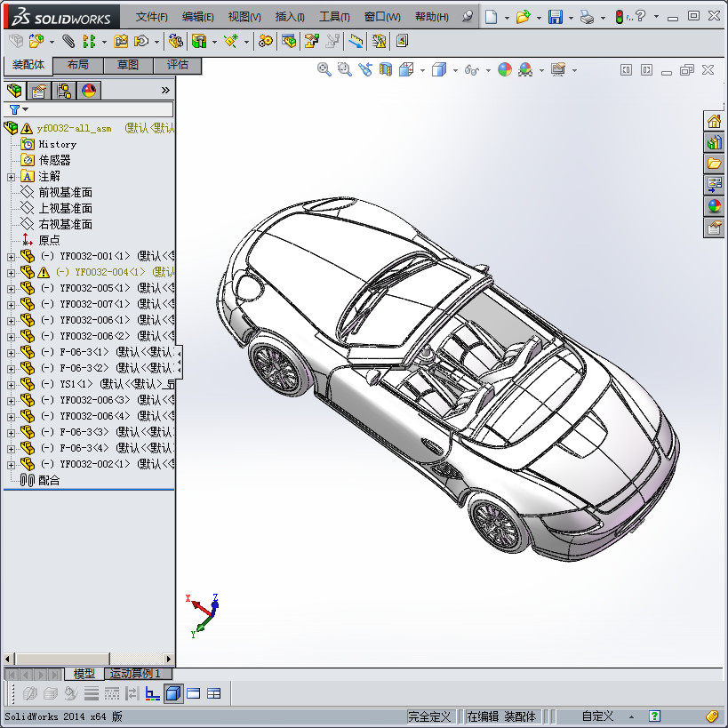Image resolution: width=728 pixels, height=728 pixels.
Task: Expand the 注解 annotations folder
Action: [x=11, y=177]
